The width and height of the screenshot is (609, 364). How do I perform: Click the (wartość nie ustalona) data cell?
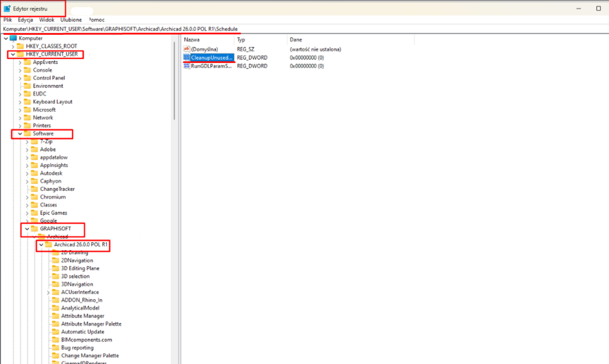pos(315,49)
